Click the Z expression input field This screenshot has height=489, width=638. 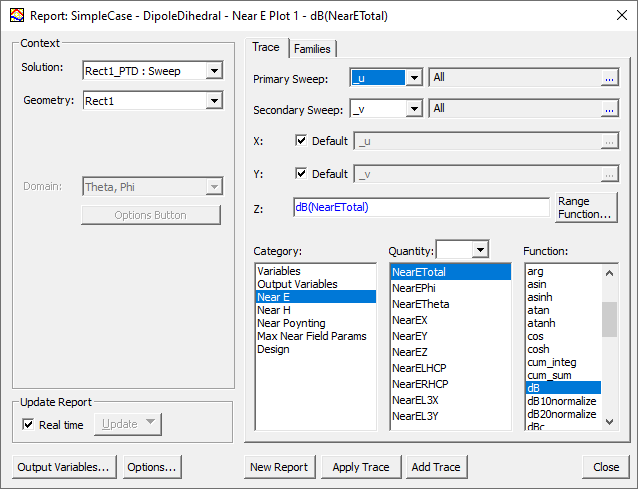(x=421, y=207)
